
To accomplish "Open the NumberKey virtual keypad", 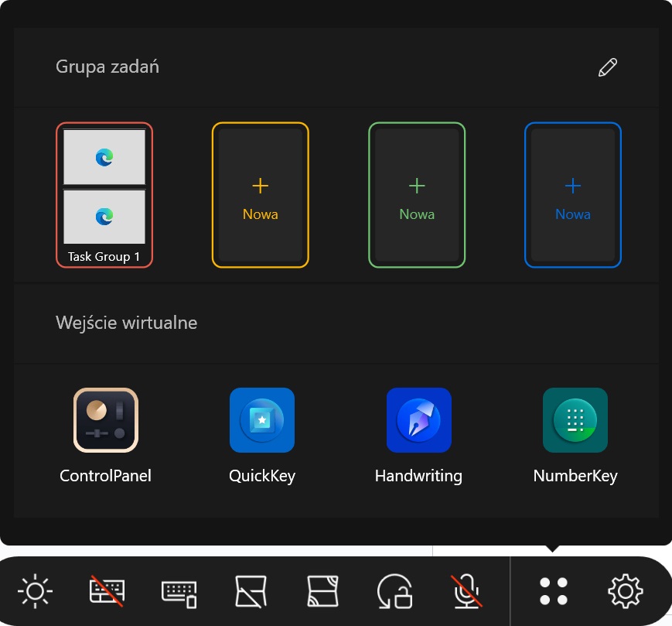I will [575, 420].
